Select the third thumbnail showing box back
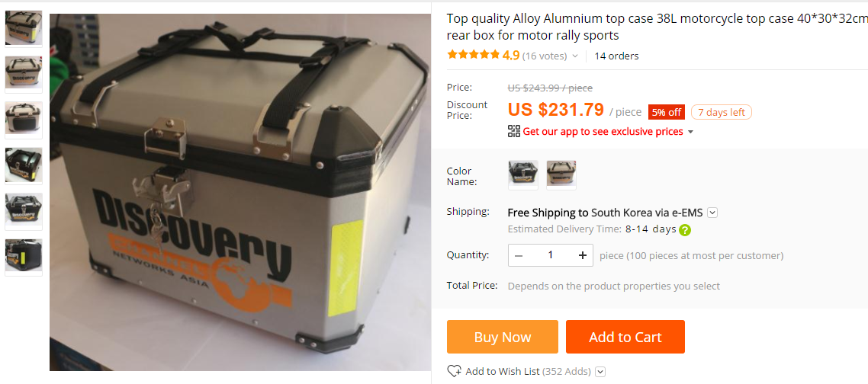 click(24, 119)
